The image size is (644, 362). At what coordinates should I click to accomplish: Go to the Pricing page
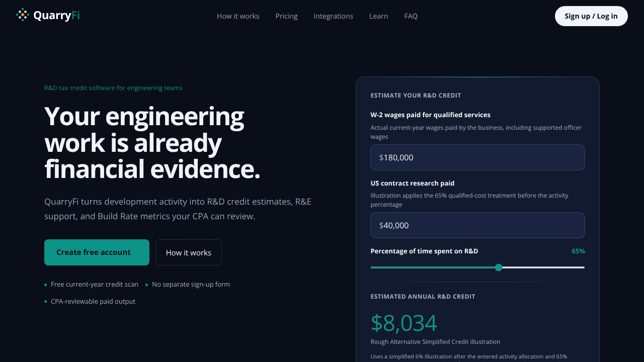286,16
